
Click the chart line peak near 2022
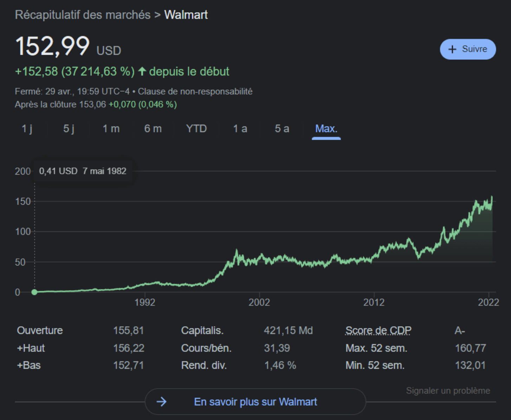point(492,197)
